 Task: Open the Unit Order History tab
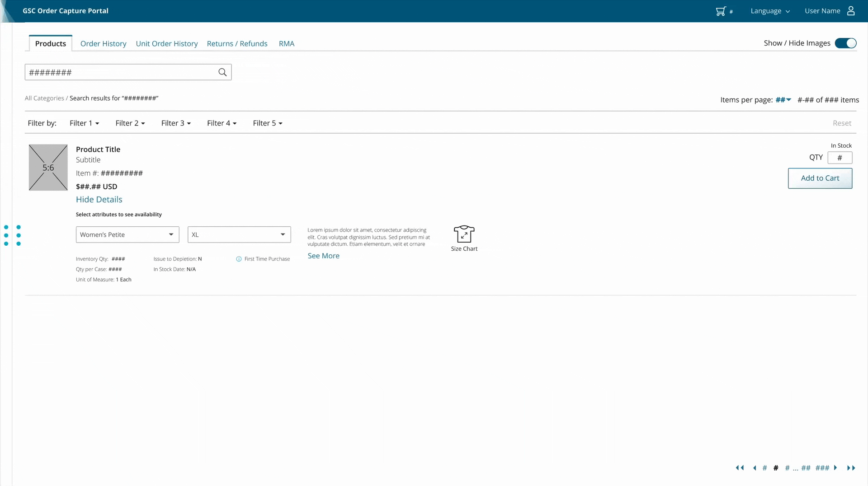[x=167, y=44]
